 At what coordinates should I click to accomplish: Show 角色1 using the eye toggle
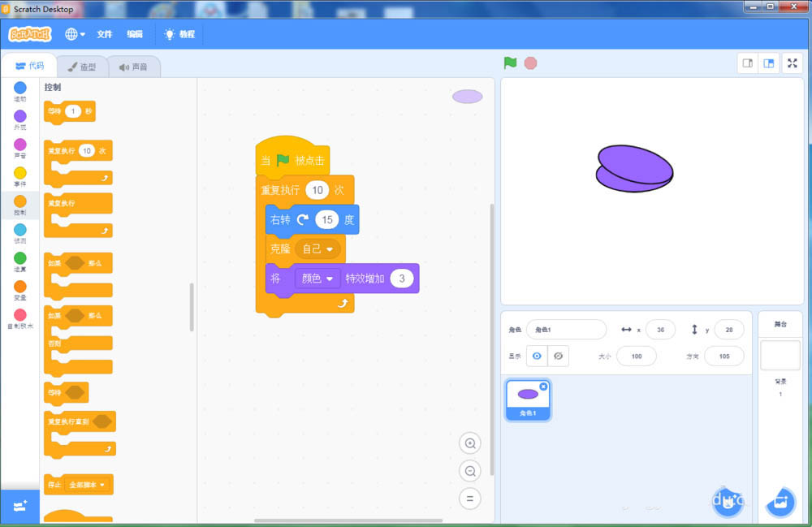coord(538,356)
